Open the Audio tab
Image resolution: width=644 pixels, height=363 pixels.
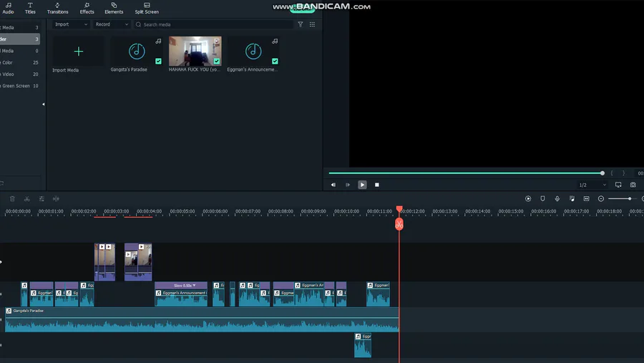[x=8, y=8]
